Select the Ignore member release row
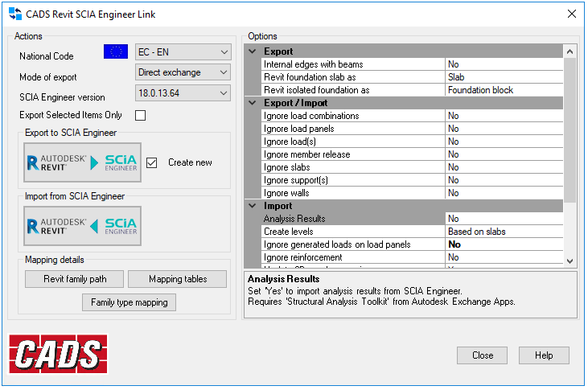Image resolution: width=588 pixels, height=390 pixels. [x=412, y=154]
